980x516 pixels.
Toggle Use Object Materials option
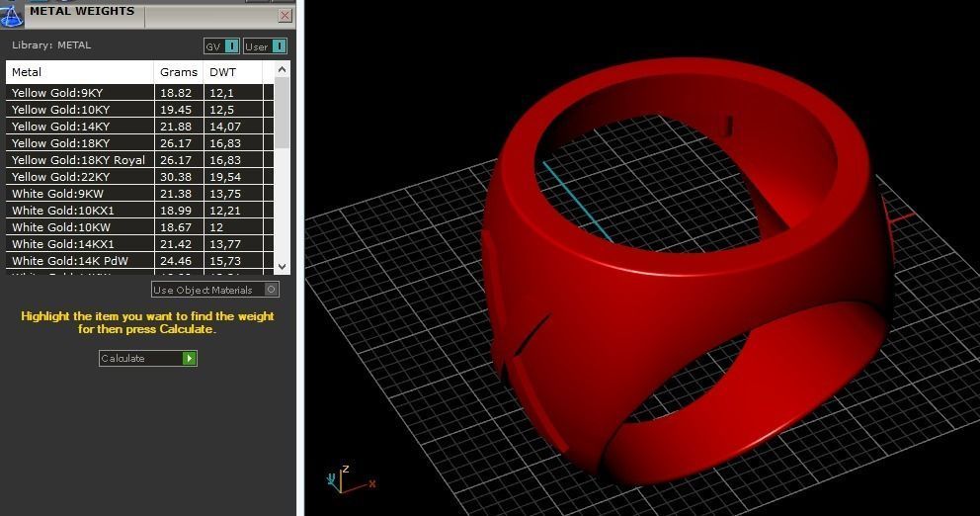coord(215,290)
